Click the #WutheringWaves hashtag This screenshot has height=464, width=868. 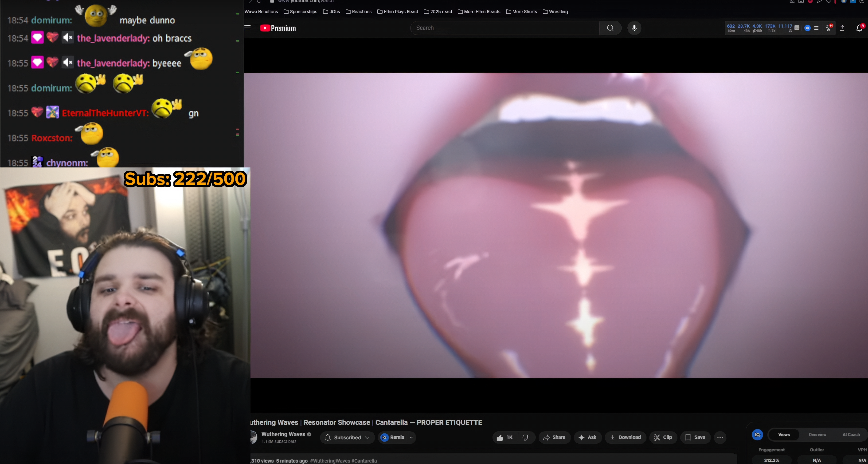330,461
